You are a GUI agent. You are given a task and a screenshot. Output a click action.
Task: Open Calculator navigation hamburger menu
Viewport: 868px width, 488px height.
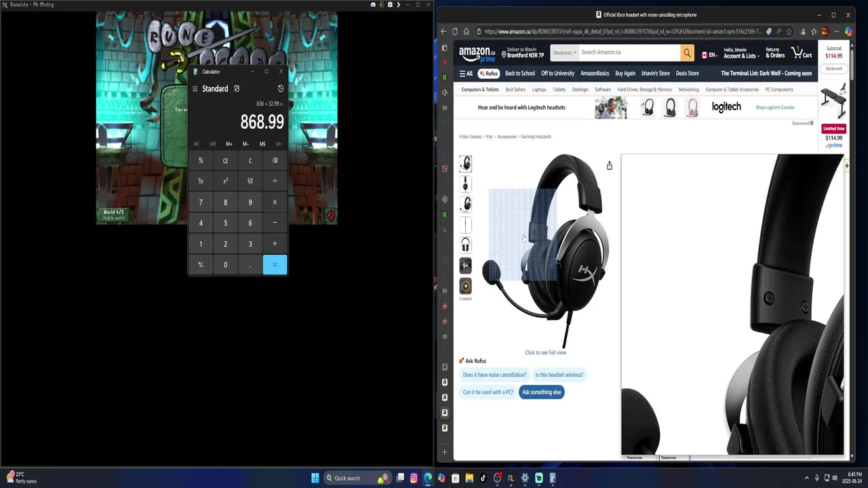pos(195,89)
